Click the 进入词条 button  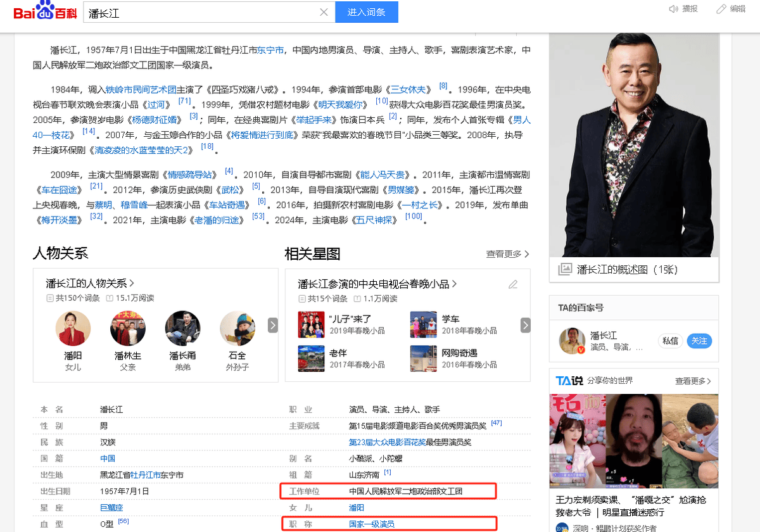[367, 12]
